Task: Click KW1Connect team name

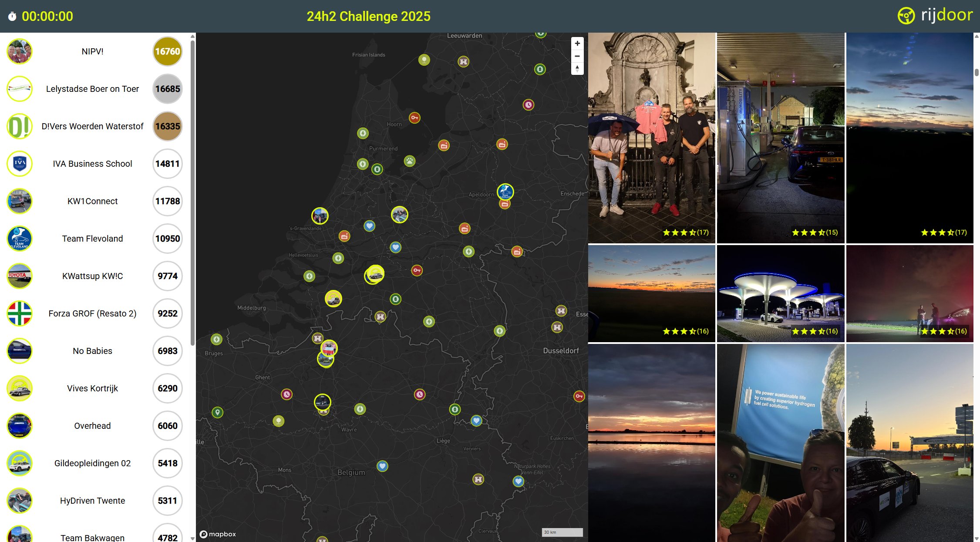Action: pyautogui.click(x=92, y=201)
